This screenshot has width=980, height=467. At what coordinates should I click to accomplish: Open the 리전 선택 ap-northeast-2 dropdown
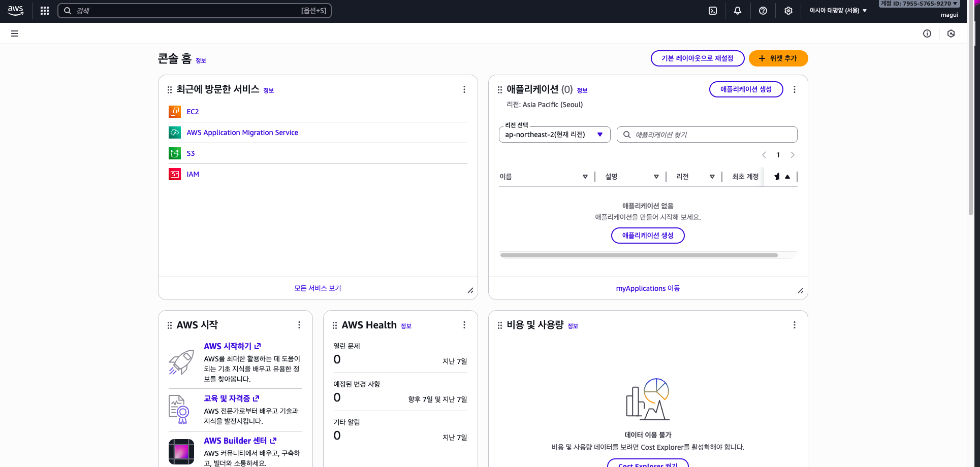(554, 135)
